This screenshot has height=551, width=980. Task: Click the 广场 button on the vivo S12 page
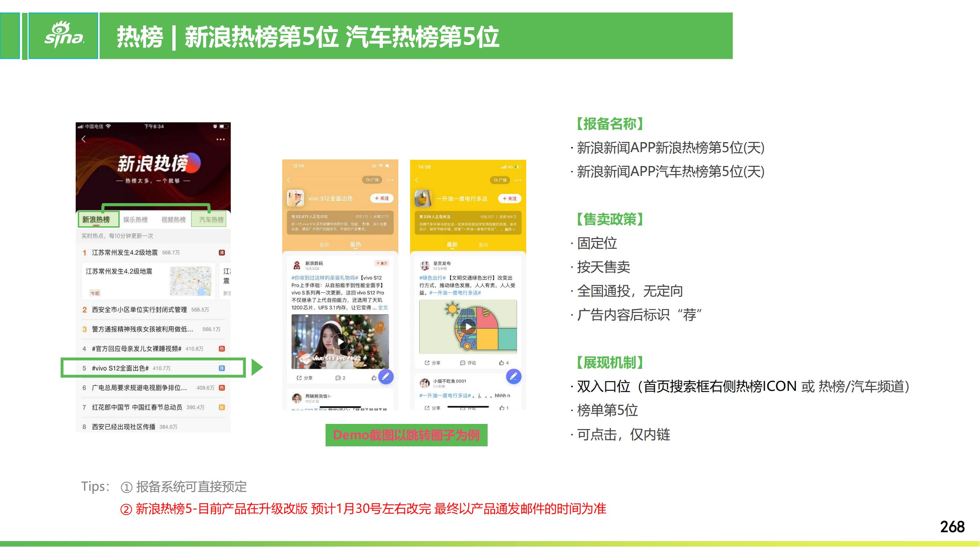pos(372,180)
